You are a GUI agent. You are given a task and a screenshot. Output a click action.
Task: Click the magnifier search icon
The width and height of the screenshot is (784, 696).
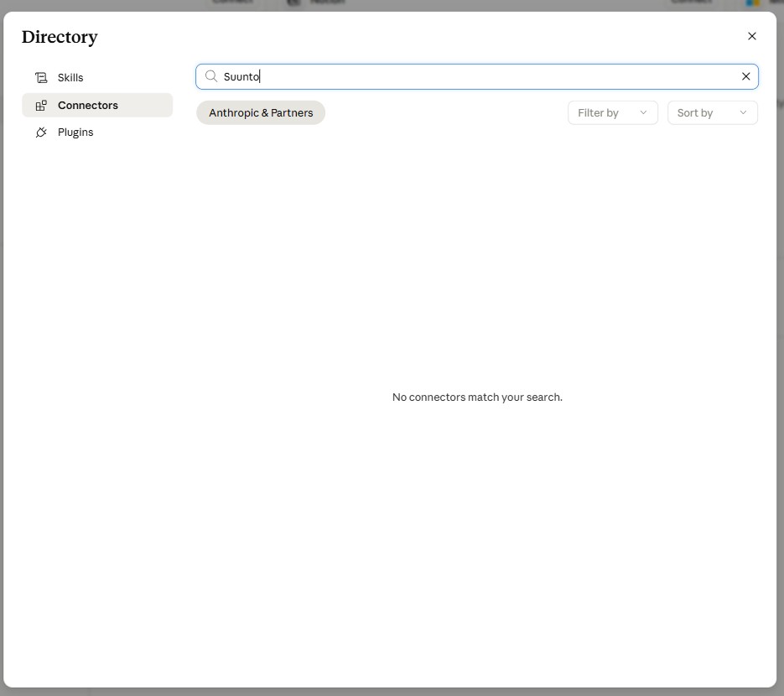pyautogui.click(x=211, y=76)
